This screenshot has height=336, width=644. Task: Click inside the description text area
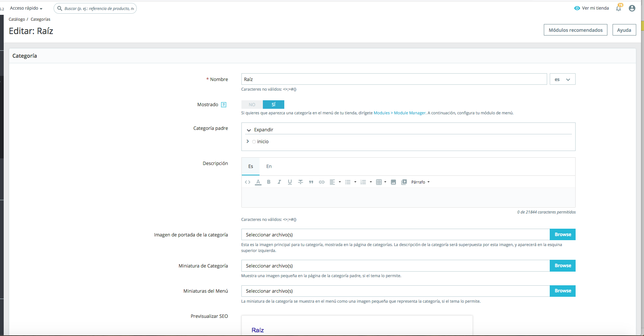pos(409,198)
